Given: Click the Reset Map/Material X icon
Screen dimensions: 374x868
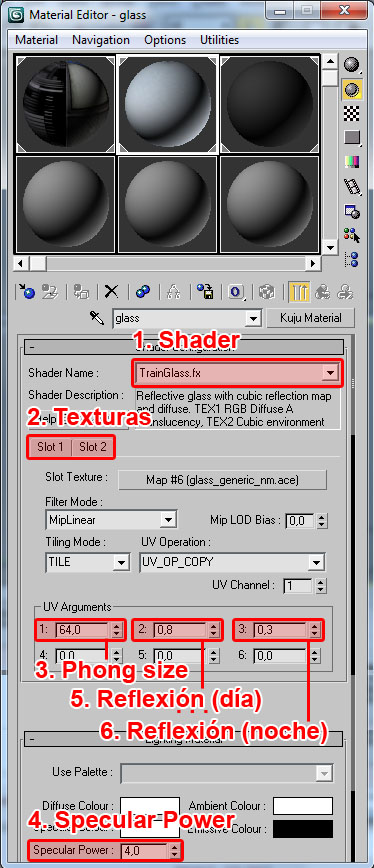Looking at the screenshot, I should [112, 292].
